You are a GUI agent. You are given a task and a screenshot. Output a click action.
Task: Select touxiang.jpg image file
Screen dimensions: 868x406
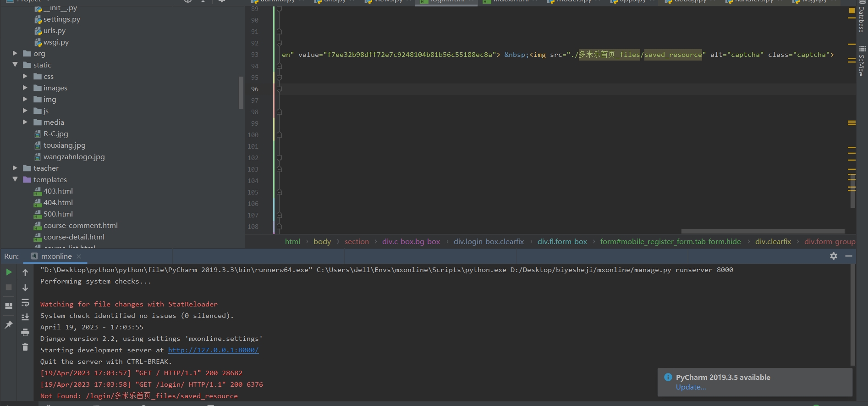coord(64,145)
